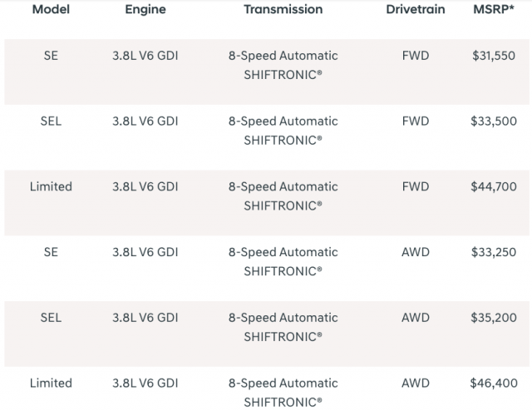This screenshot has width=532, height=411.
Task: Select SEL model name in $33,500 row
Action: point(51,121)
